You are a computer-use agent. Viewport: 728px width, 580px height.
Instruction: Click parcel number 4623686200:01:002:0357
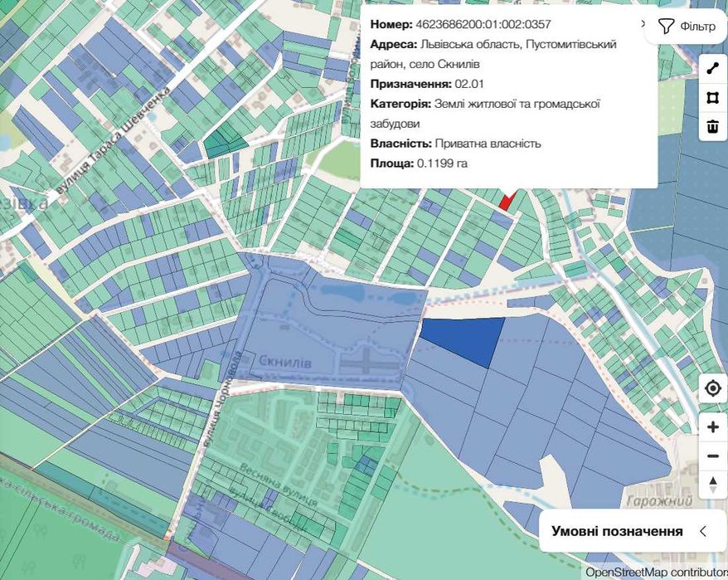(483, 24)
